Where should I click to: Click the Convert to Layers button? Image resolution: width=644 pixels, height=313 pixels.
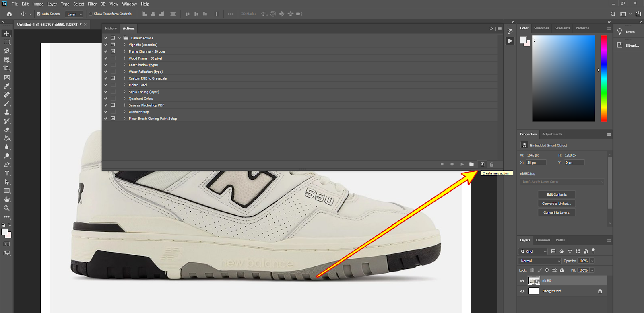tap(557, 212)
